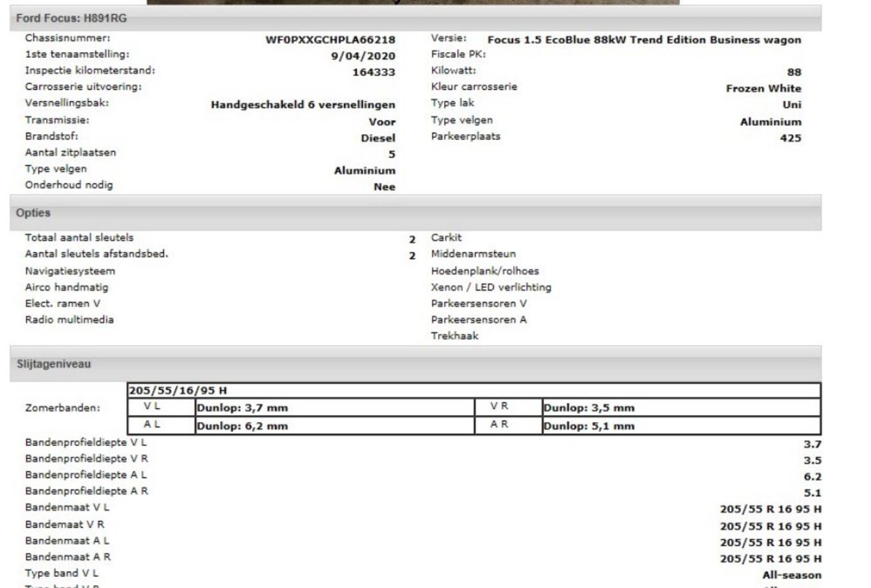The width and height of the screenshot is (871, 588).
Task: Select chassis number WF0PXXGCHPLA66218
Action: [330, 40]
